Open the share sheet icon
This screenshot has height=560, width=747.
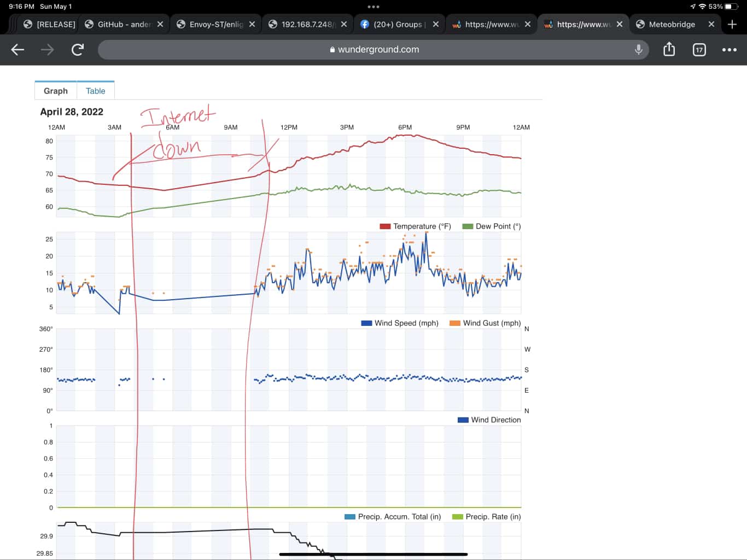tap(669, 50)
